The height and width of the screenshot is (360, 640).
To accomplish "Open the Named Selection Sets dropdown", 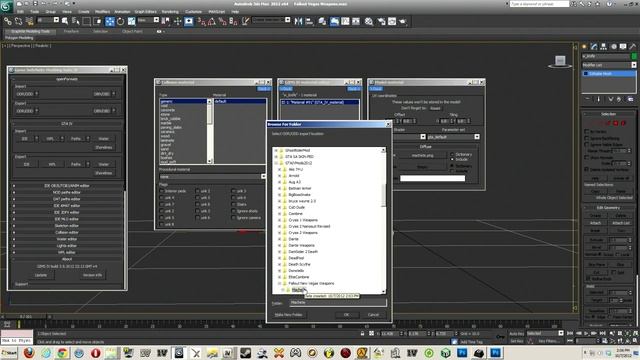I will (271, 20).
